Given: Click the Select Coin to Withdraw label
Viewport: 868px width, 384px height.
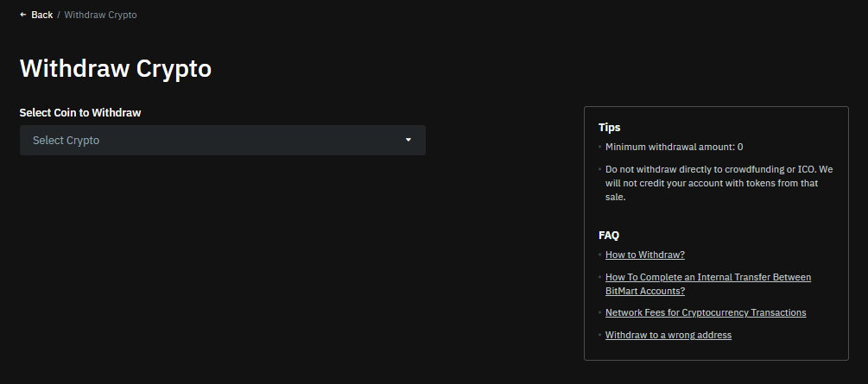Looking at the screenshot, I should point(79,112).
